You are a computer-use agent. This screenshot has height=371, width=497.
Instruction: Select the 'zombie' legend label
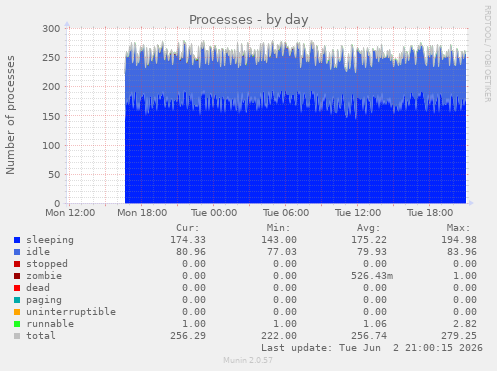pos(44,276)
